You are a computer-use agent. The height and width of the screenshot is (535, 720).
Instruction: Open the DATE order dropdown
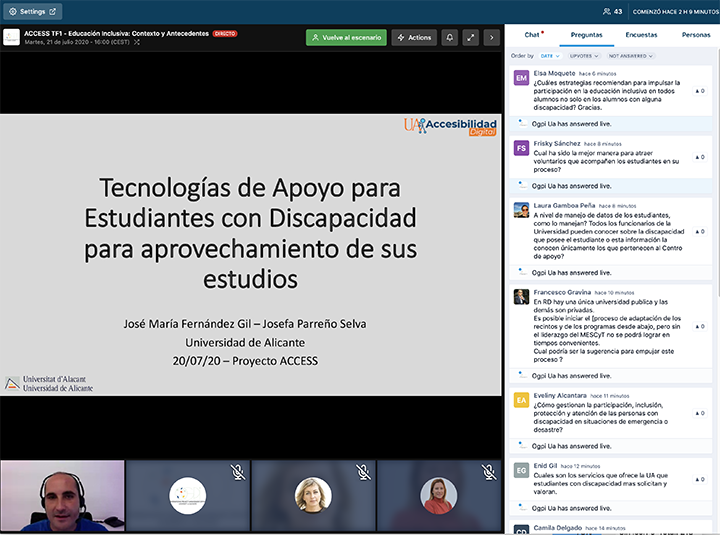point(550,56)
